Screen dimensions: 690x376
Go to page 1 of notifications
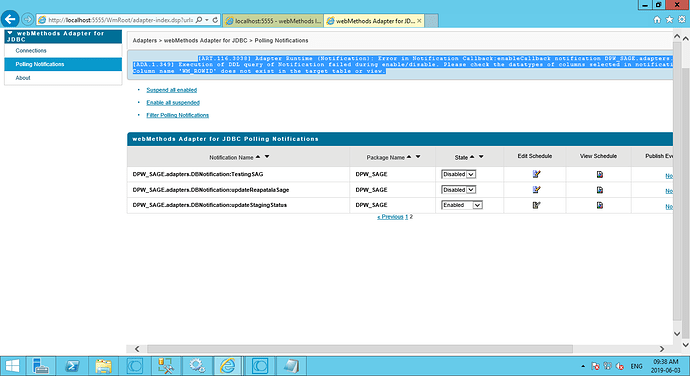pos(406,217)
